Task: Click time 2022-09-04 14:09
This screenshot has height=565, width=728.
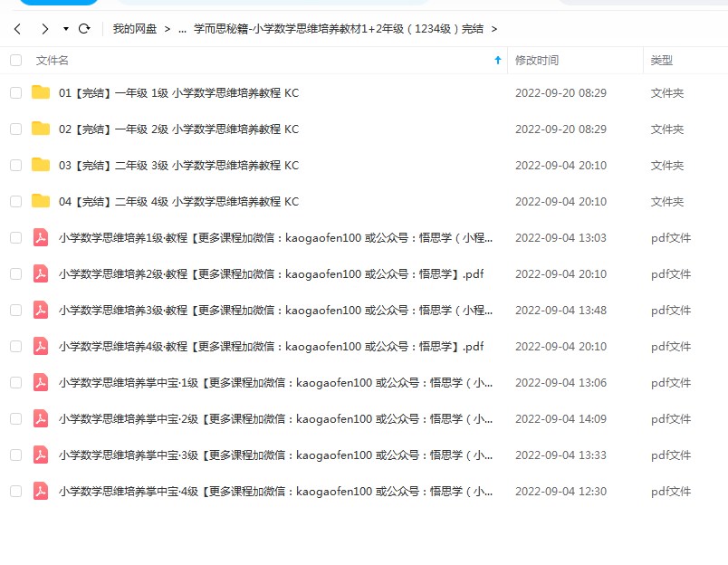Action: pos(560,418)
